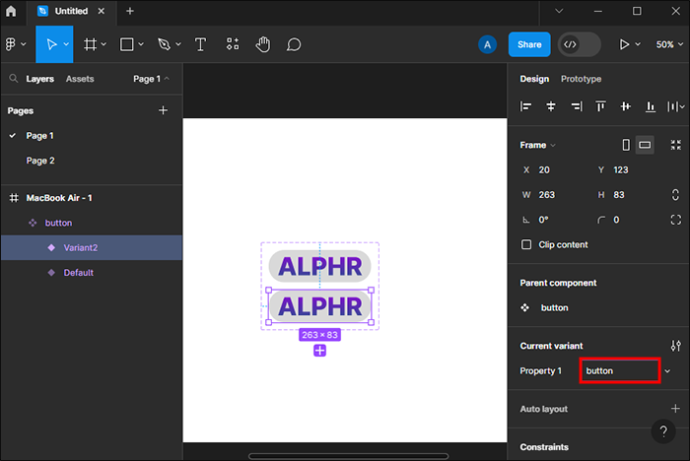The width and height of the screenshot is (690, 461).
Task: Select the Frame tool
Action: pos(90,44)
